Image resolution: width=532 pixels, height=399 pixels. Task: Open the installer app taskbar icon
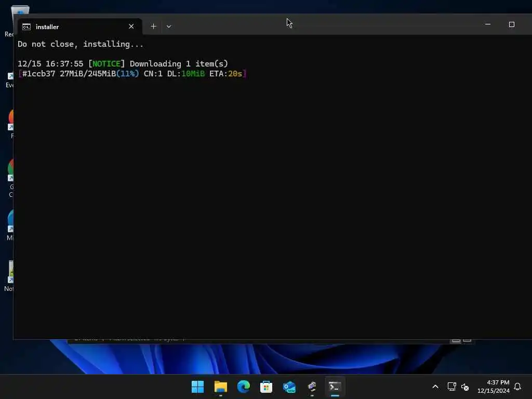[x=312, y=387]
